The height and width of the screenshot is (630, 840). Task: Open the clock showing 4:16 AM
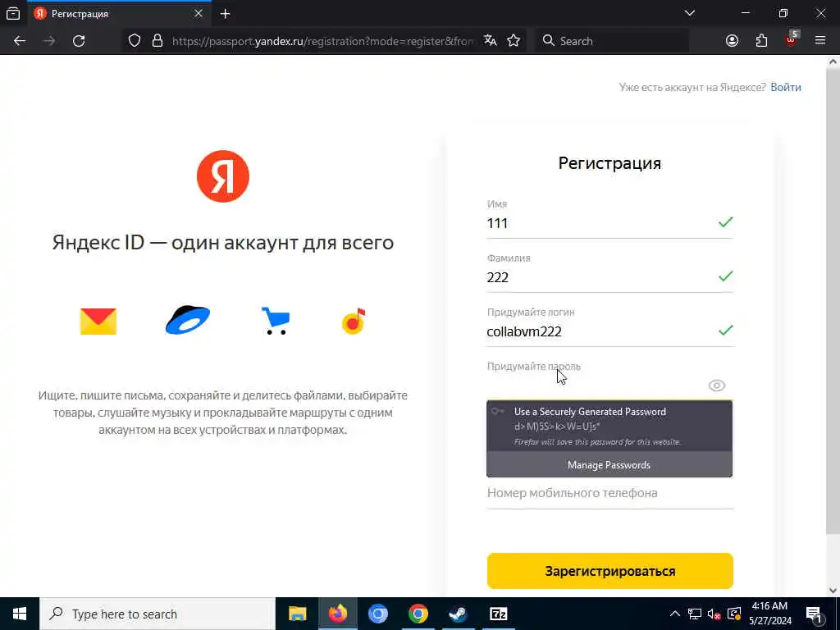coord(770,614)
